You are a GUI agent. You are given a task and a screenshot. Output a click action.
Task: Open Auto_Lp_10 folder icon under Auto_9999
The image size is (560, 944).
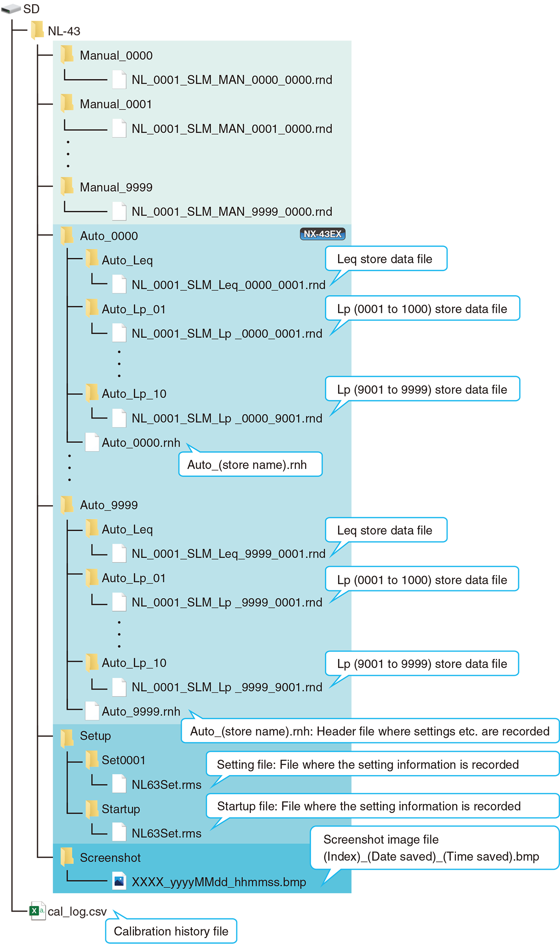point(92,662)
